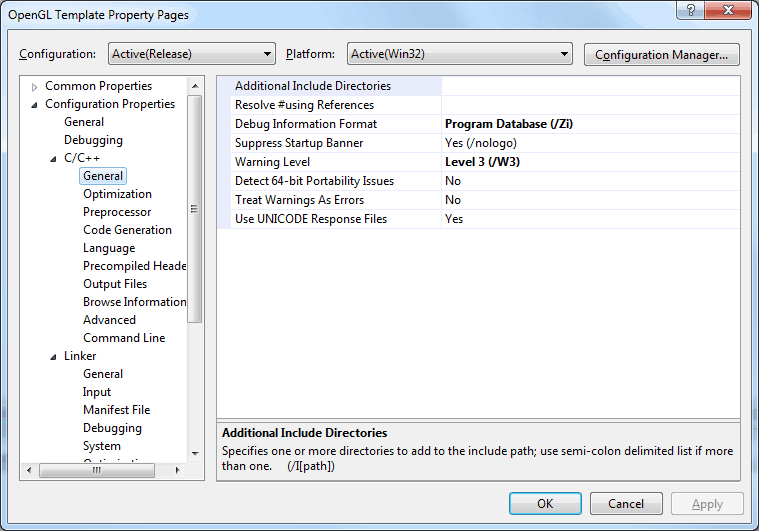Select Detect 64-bit Portability Issues property
Image resolution: width=759 pixels, height=531 pixels.
(x=336, y=181)
